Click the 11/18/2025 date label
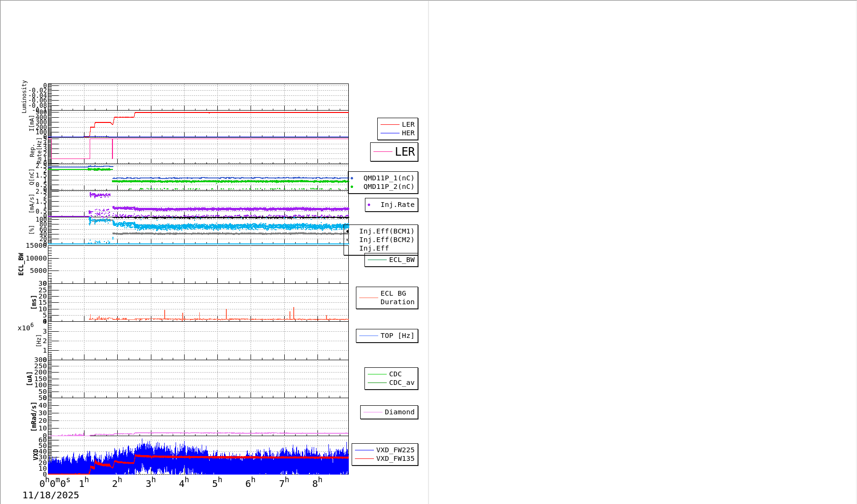 point(51,495)
